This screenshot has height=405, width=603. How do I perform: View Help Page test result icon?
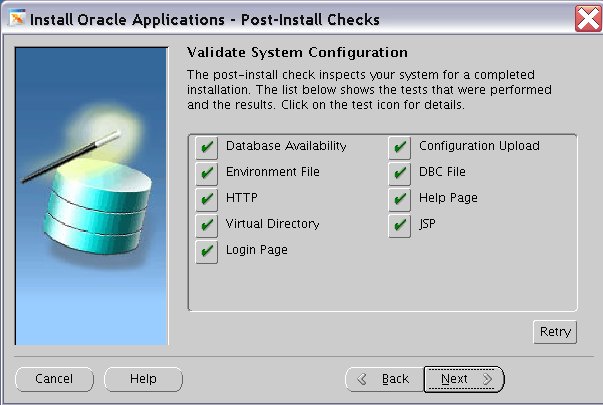point(400,199)
